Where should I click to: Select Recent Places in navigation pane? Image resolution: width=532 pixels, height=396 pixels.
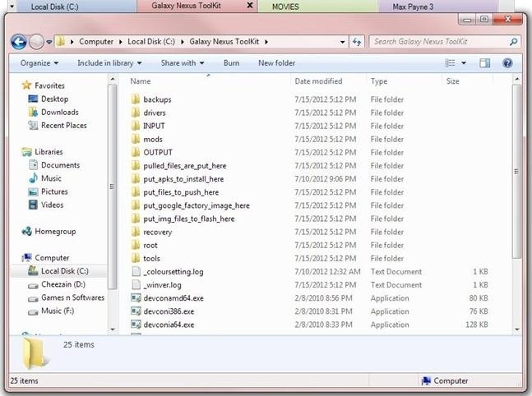point(64,125)
